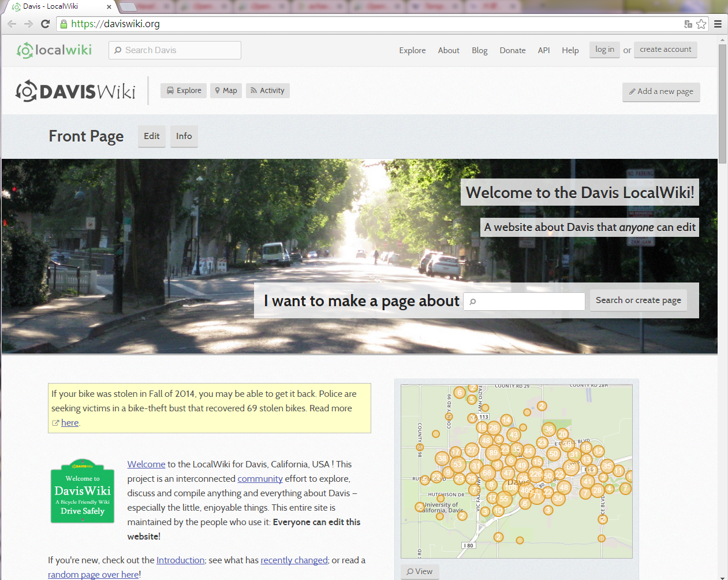Click the Front Page title text

86,136
